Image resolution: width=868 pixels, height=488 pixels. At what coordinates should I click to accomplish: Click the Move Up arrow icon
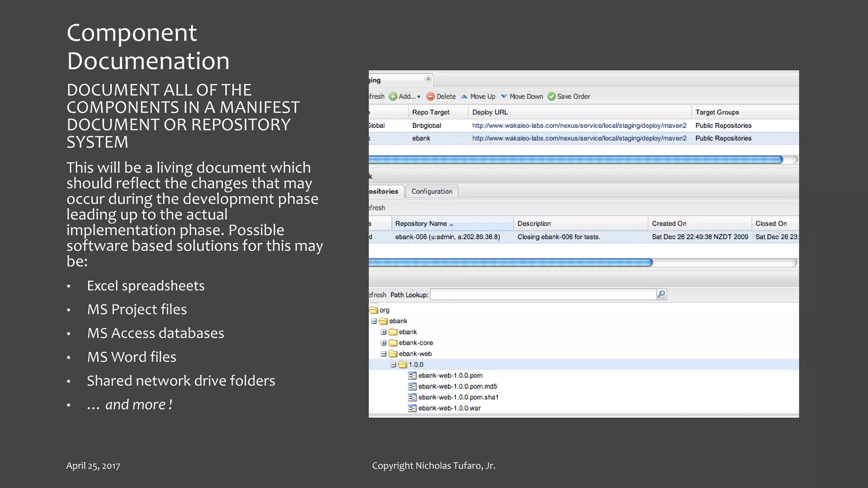(x=464, y=97)
